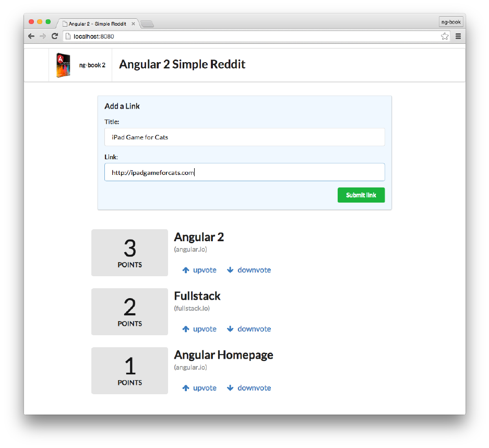The width and height of the screenshot is (489, 448).
Task: Click the downvote arrow for Fullstack
Action: click(x=230, y=329)
